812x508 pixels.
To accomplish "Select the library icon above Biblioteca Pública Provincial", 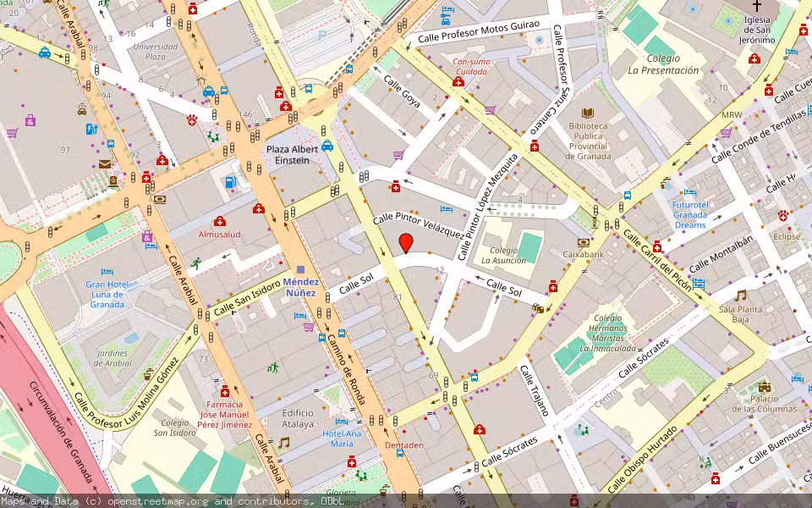I will [587, 113].
